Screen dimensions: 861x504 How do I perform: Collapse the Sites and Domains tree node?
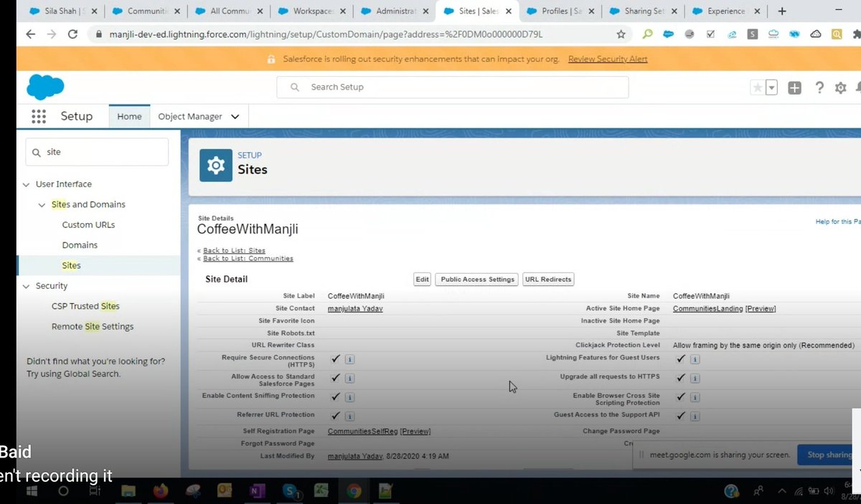coord(42,205)
